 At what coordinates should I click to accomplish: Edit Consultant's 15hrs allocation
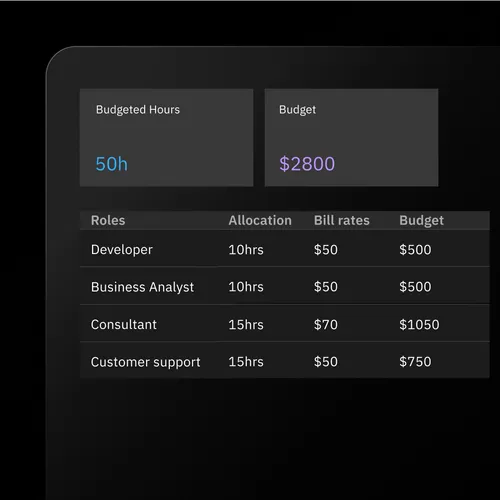(246, 325)
